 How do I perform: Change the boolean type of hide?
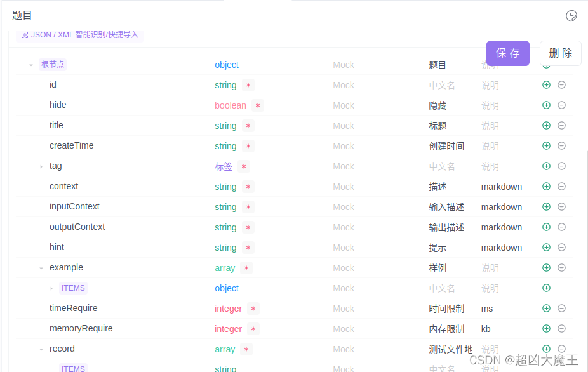tap(231, 105)
